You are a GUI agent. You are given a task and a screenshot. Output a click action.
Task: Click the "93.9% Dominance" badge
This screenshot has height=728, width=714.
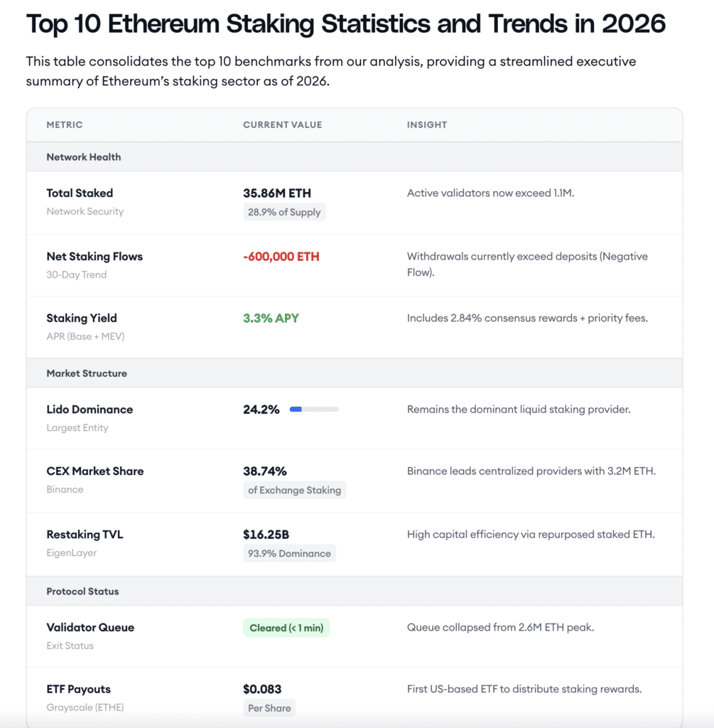(289, 553)
